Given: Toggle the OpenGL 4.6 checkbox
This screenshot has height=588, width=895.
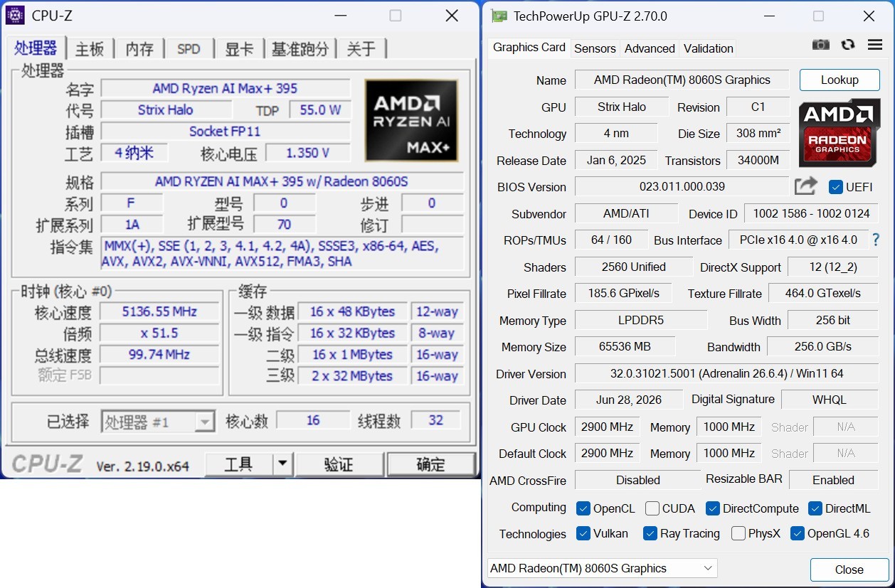Looking at the screenshot, I should click(798, 533).
